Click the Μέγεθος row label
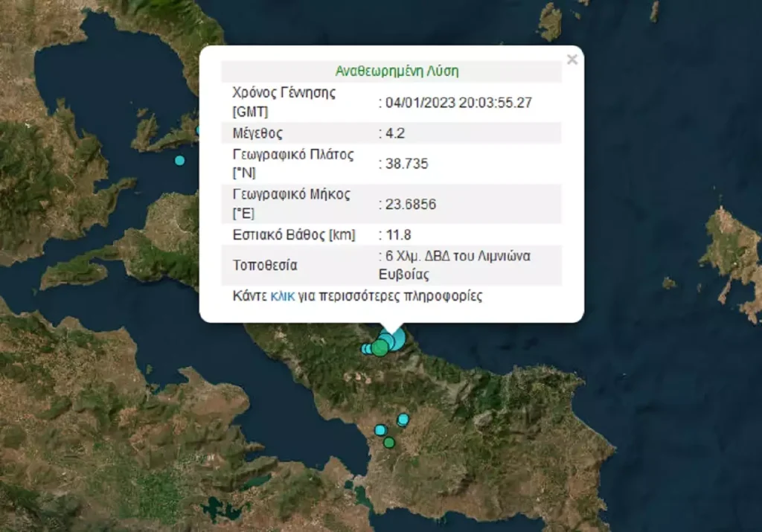Screen dimensions: 762x532 [257, 133]
